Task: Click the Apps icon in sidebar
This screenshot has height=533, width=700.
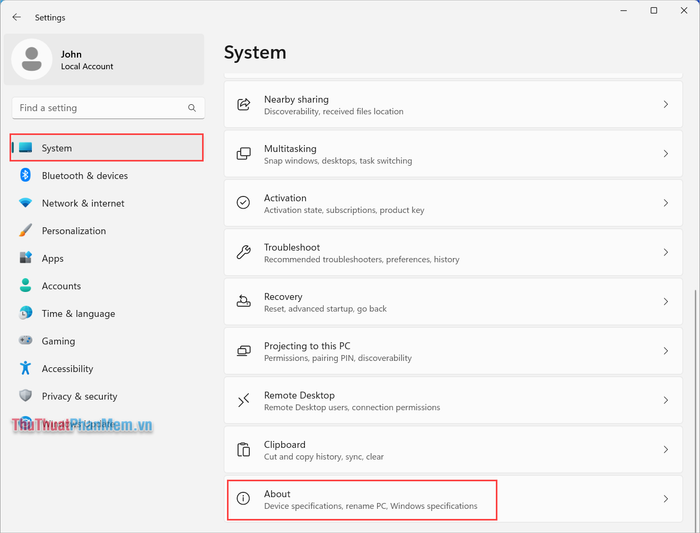Action: pos(25,258)
